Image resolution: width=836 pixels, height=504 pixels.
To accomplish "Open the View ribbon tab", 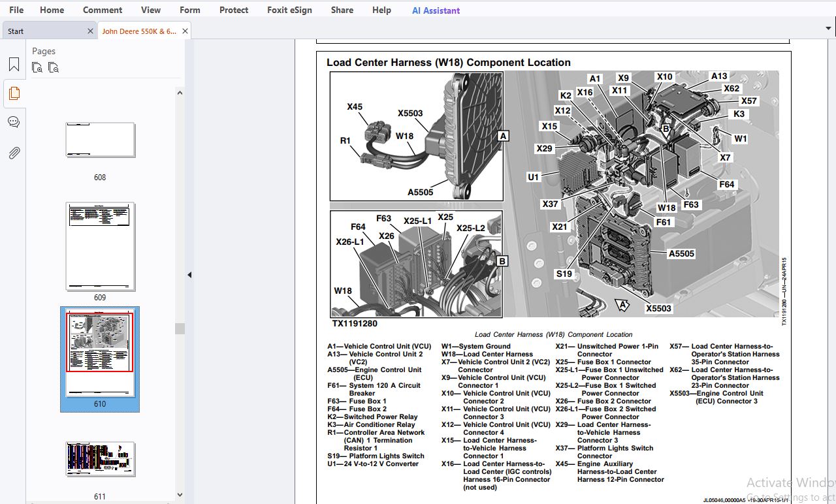I will tap(151, 10).
